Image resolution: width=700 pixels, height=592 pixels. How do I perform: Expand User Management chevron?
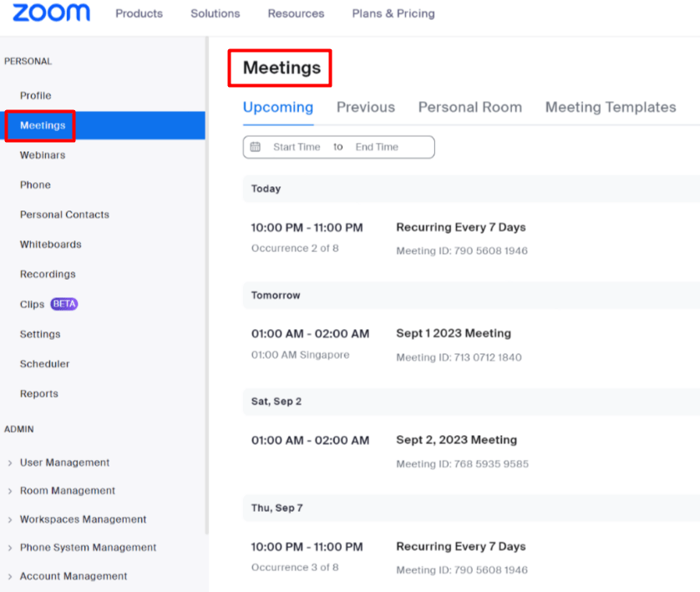pos(10,463)
